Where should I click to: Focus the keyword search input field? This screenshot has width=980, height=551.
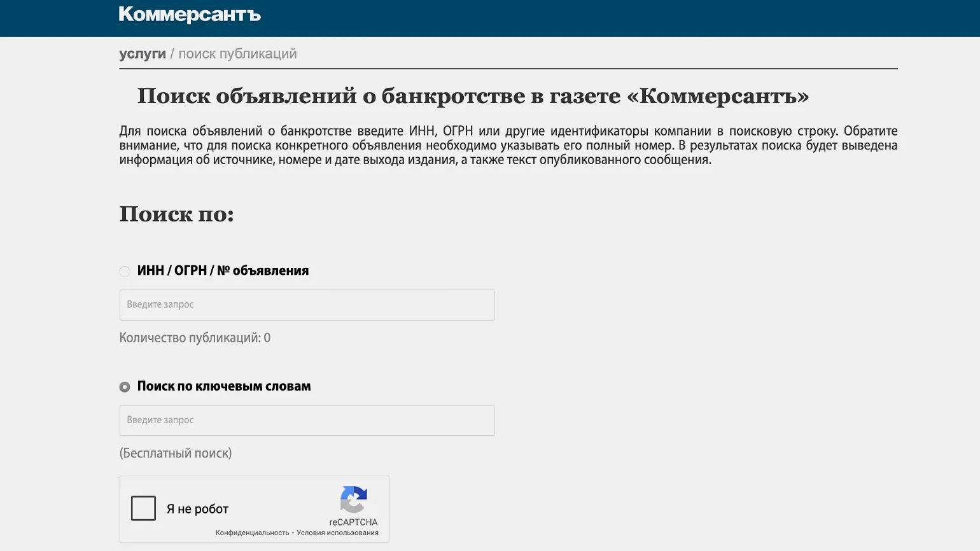click(307, 421)
